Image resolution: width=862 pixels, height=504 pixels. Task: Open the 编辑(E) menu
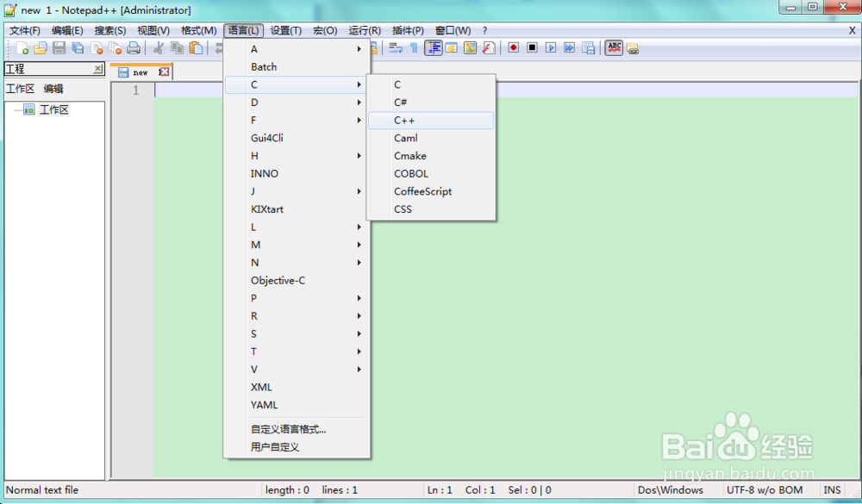pyautogui.click(x=67, y=30)
